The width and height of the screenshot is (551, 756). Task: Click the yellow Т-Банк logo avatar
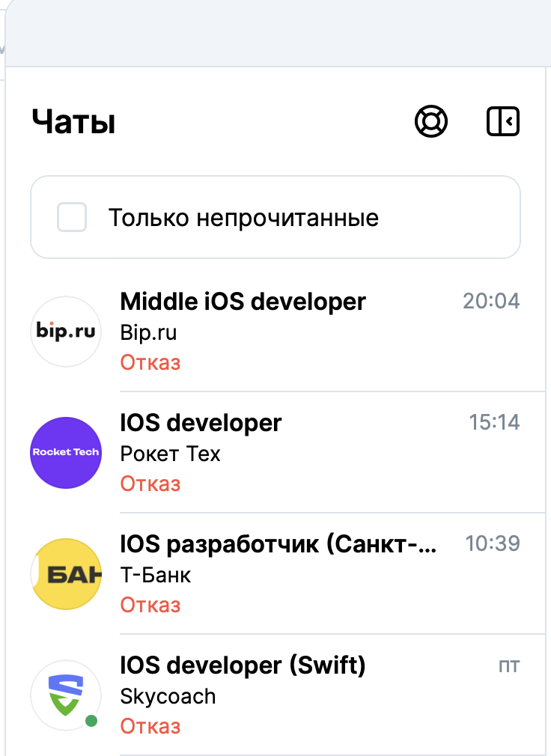pos(66,574)
